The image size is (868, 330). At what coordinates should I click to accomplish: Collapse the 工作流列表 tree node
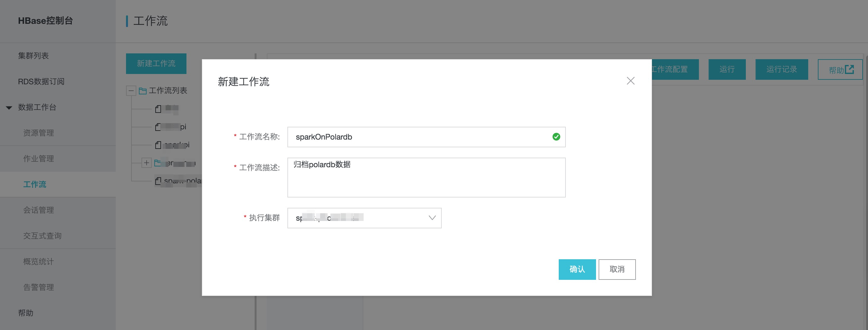pos(131,91)
